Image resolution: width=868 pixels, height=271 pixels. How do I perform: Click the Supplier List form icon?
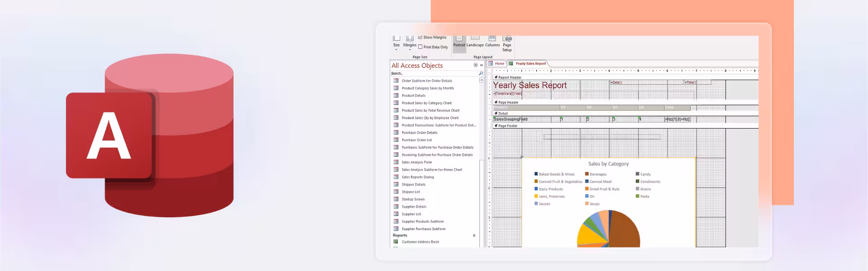(396, 214)
